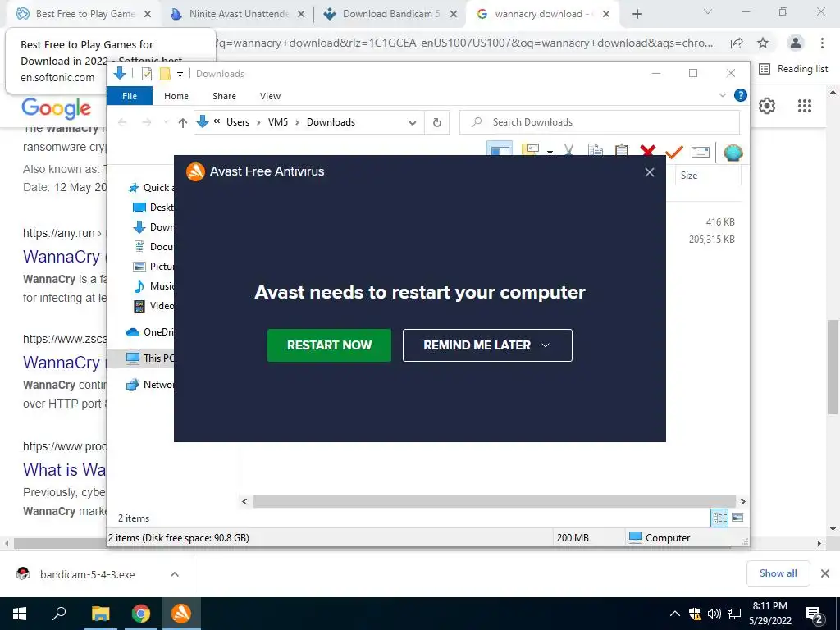The image size is (840, 630).
Task: Select Desktop in navigation pane
Action: coord(153,208)
